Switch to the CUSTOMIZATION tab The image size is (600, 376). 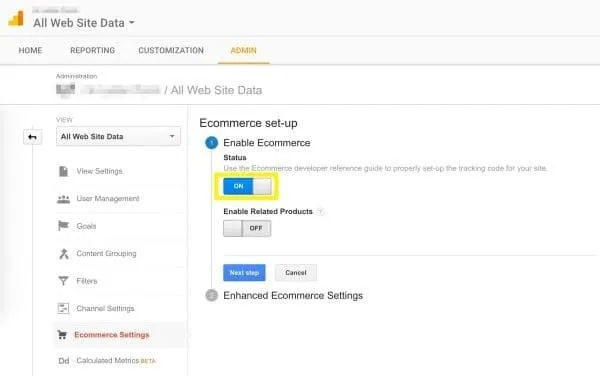[171, 50]
